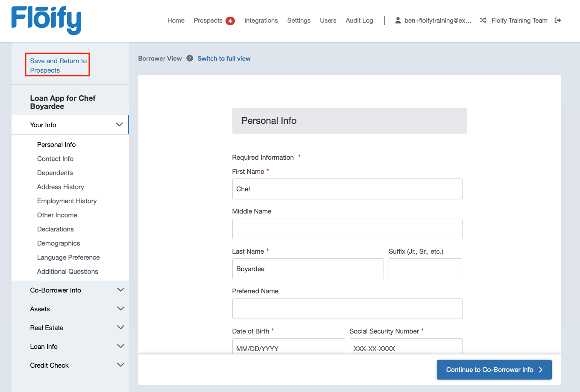Screen dimensions: 580x392
Task: Go to the Audit Log page
Action: pyautogui.click(x=359, y=20)
